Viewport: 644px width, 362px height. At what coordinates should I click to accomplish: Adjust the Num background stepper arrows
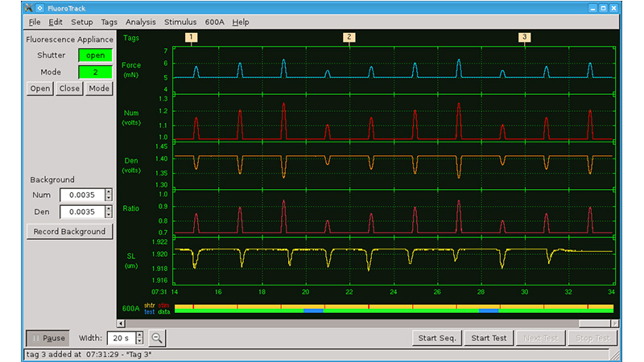[109, 195]
